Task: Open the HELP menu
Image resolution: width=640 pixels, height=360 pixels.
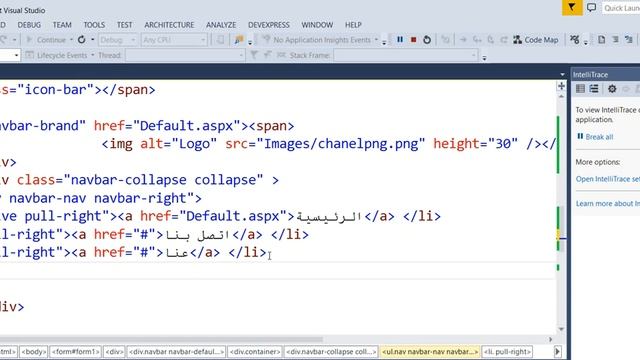Action: [x=353, y=25]
